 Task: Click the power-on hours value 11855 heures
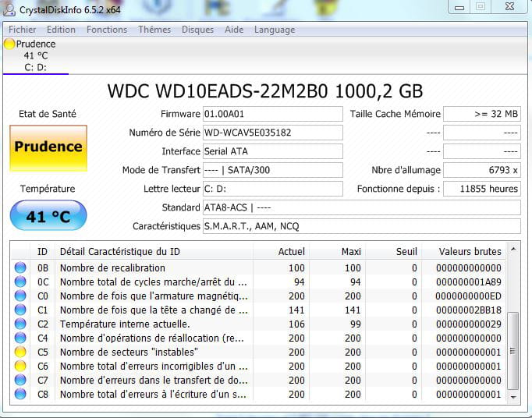click(x=482, y=189)
